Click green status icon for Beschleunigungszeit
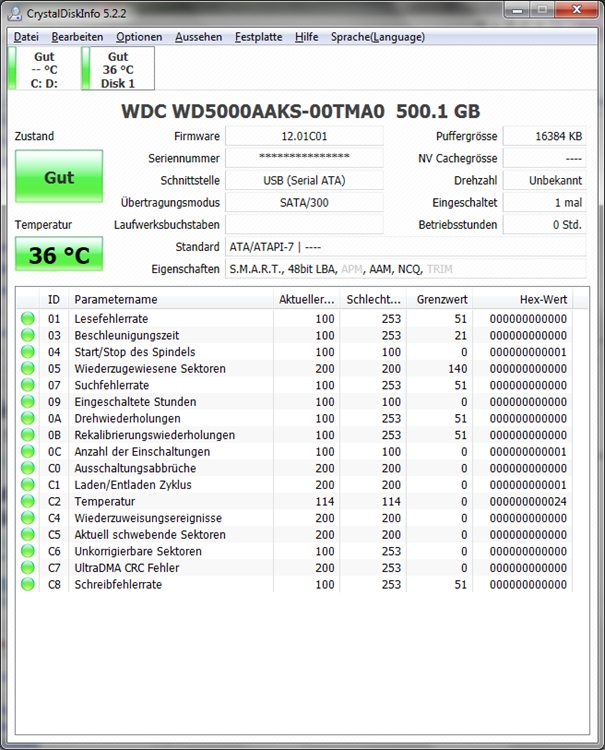This screenshot has height=750, width=605. [x=28, y=335]
